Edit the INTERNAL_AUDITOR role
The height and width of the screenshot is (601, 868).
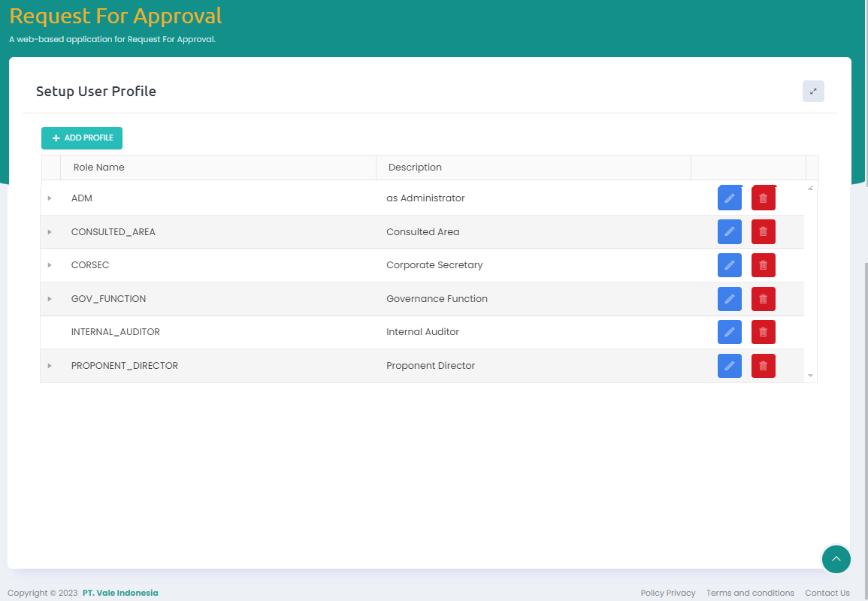tap(729, 332)
